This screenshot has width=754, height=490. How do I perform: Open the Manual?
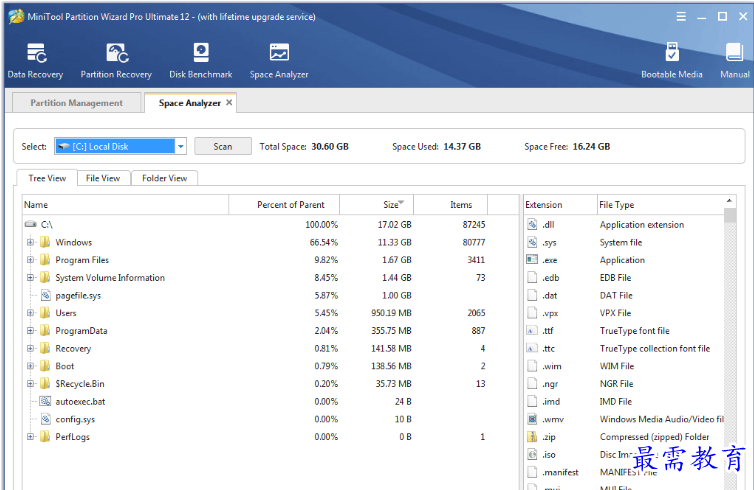tap(734, 61)
